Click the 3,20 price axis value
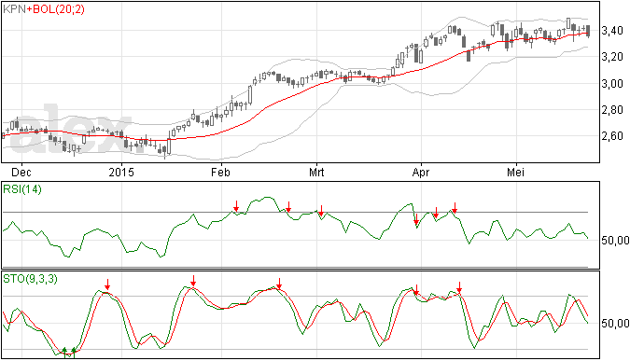 (612, 57)
